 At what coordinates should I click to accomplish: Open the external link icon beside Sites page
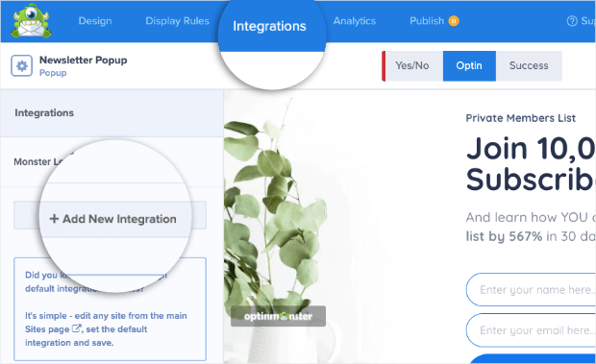(76, 328)
